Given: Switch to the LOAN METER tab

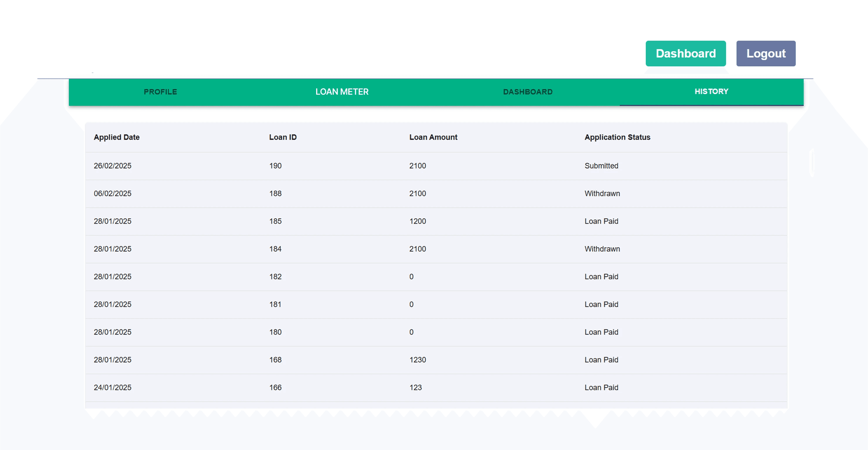Looking at the screenshot, I should (x=342, y=92).
